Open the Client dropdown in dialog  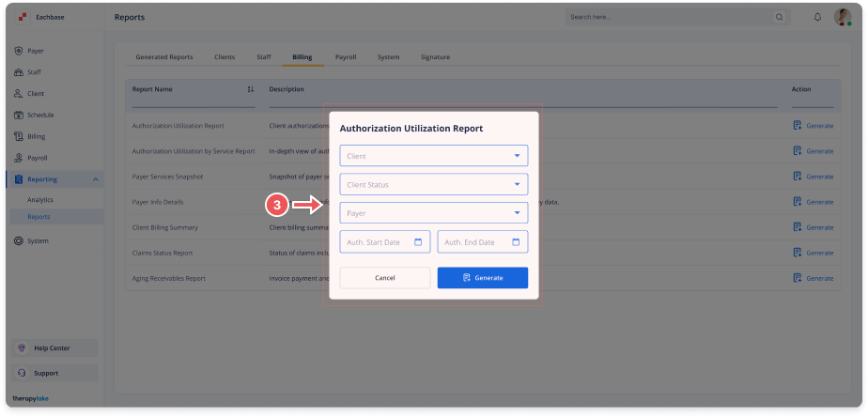433,156
